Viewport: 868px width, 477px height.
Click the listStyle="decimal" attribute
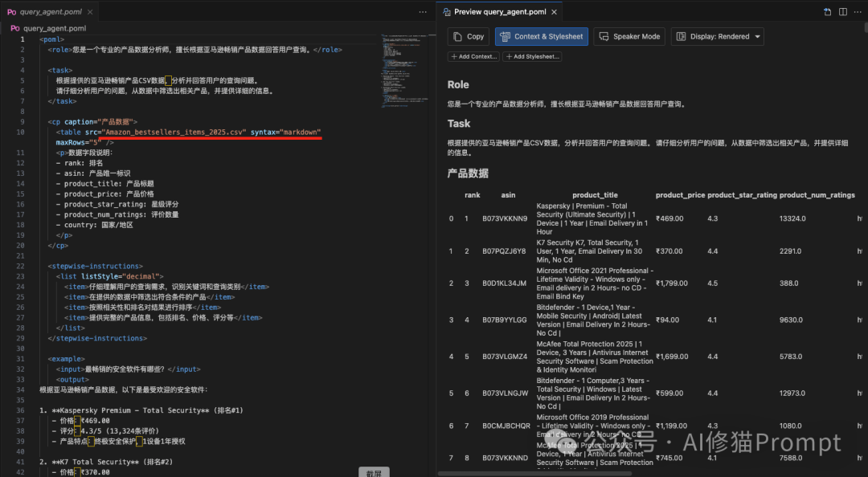tap(120, 277)
